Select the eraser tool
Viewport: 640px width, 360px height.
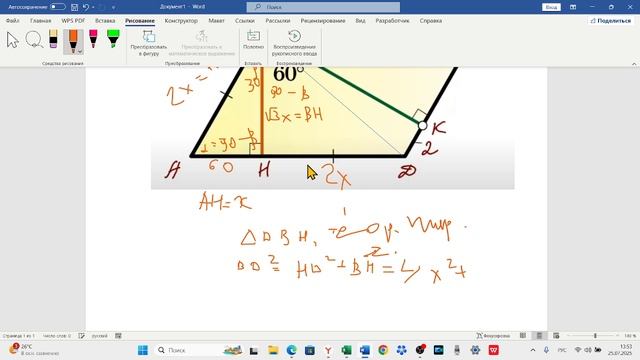(53, 39)
